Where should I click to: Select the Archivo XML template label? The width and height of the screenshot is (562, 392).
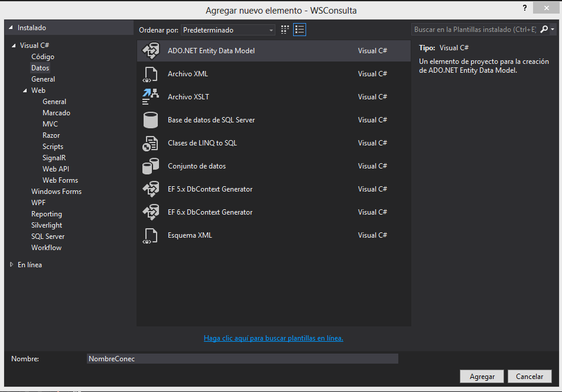click(188, 74)
